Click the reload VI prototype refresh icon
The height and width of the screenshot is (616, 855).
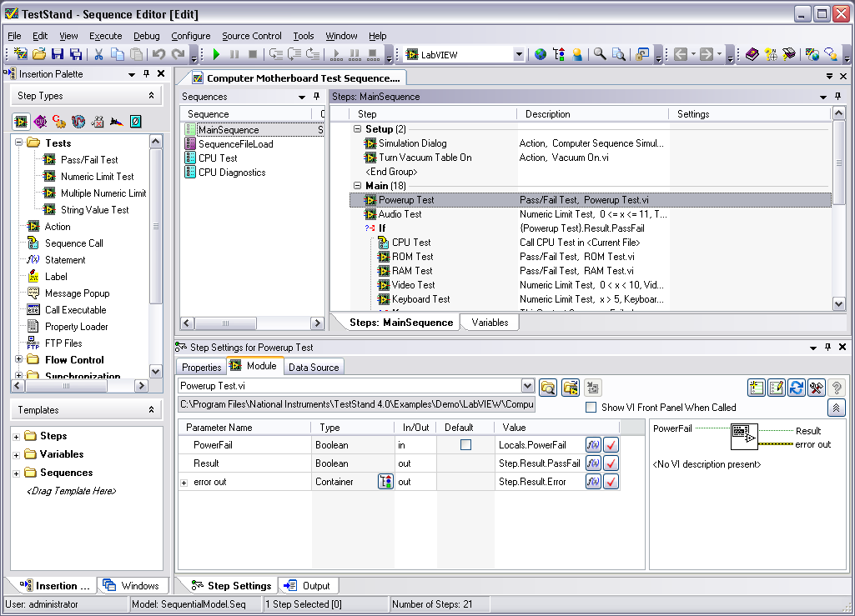point(797,387)
